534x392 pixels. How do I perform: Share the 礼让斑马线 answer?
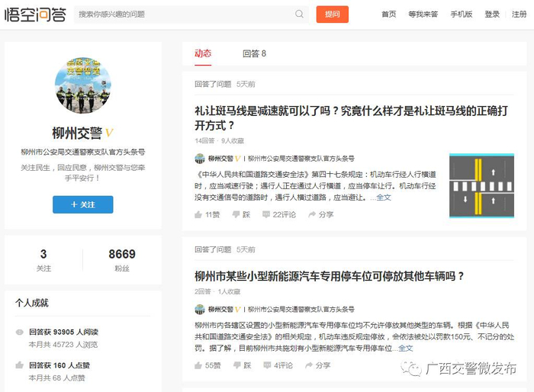(x=321, y=214)
